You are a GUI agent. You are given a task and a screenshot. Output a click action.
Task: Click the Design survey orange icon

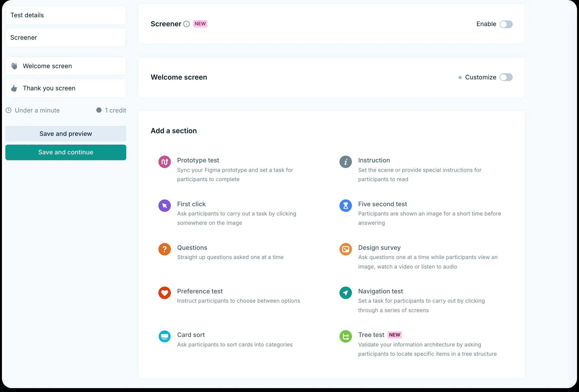tap(345, 249)
